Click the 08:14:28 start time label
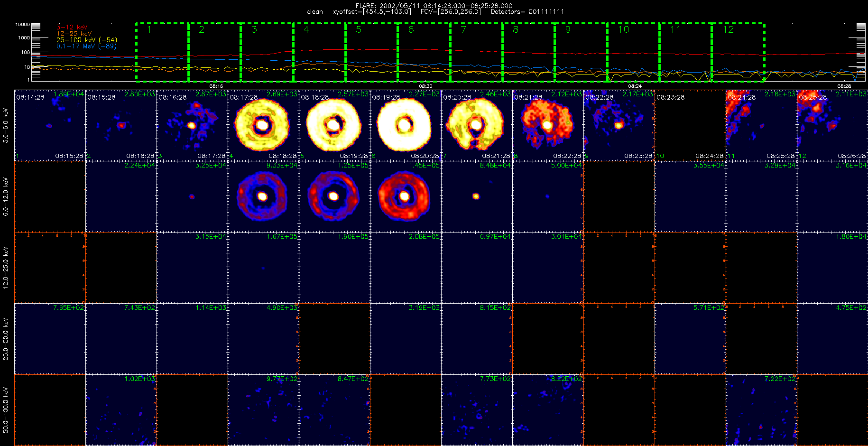 click(x=30, y=97)
